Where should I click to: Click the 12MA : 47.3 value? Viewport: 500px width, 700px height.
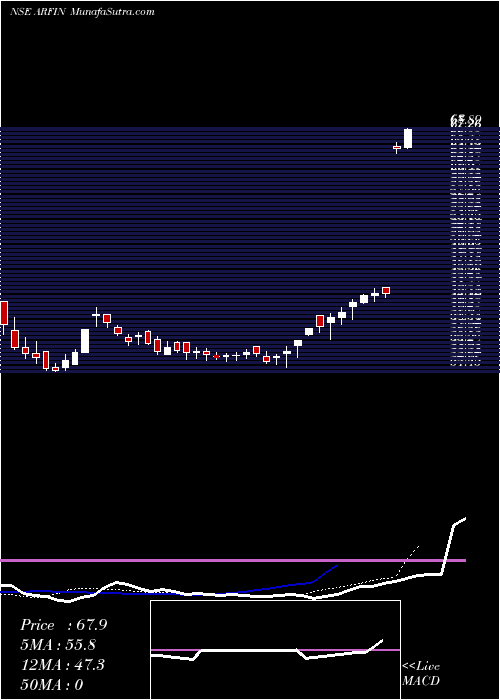62,665
